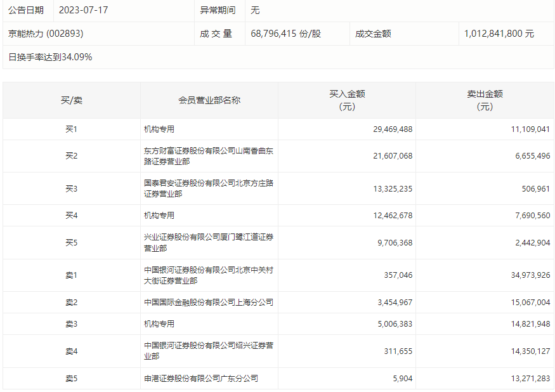The image size is (555, 392).
Task: Select the 买5 row label
Action: point(72,242)
